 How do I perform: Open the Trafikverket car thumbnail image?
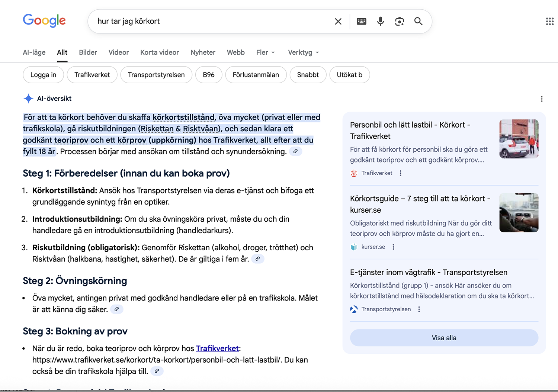(x=519, y=139)
